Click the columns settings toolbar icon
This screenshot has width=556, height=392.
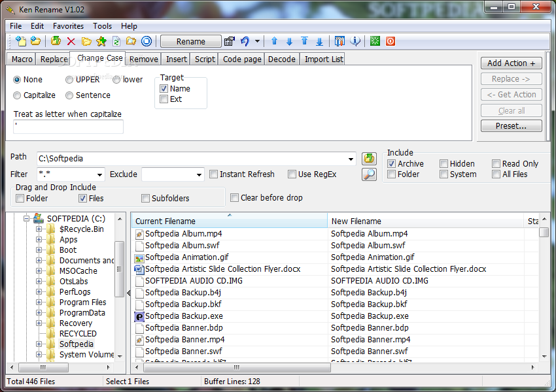click(339, 41)
